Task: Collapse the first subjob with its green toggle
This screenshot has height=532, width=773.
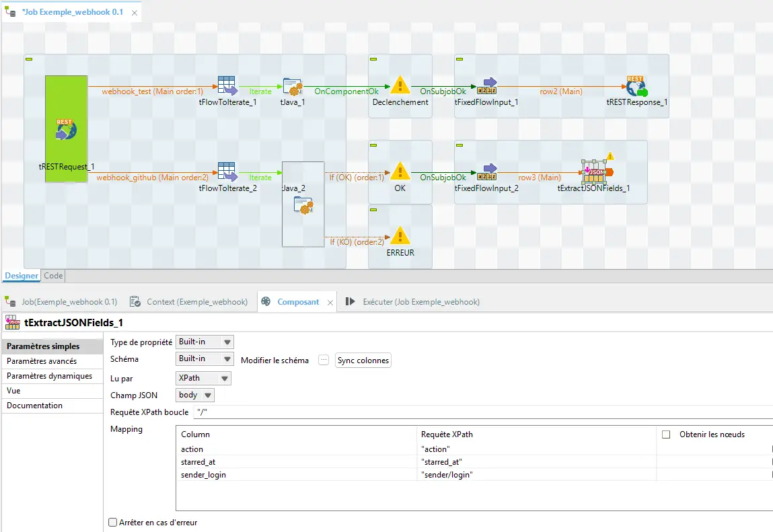Action: [x=28, y=59]
